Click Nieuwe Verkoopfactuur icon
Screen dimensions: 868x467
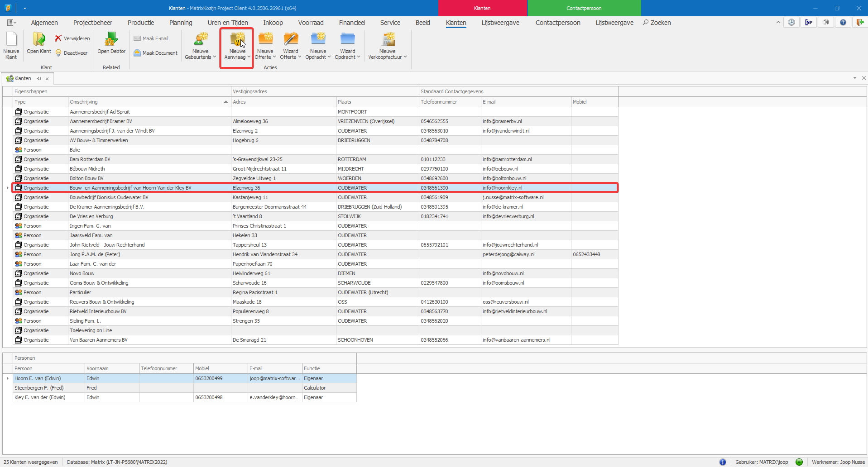click(x=388, y=39)
